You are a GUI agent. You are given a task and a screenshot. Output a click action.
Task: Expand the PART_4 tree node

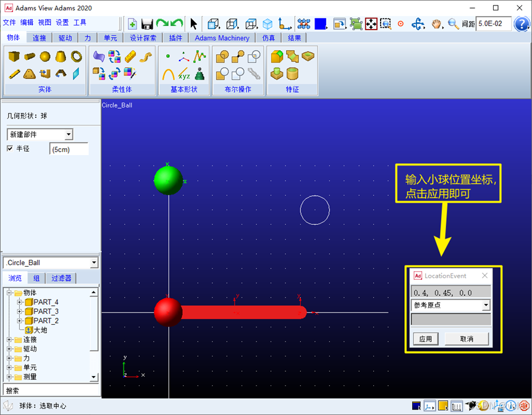[x=19, y=302]
